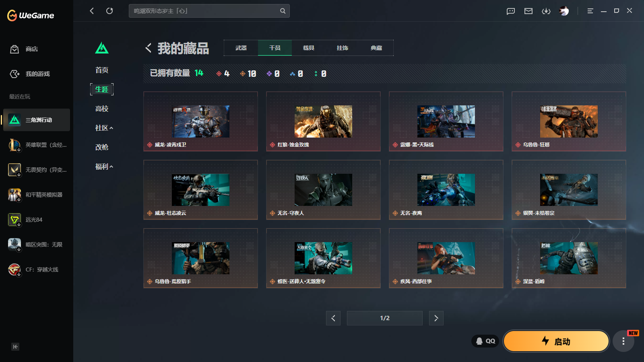Select 无畏契约 game icon in sidebar
The image size is (644, 362).
click(14, 170)
